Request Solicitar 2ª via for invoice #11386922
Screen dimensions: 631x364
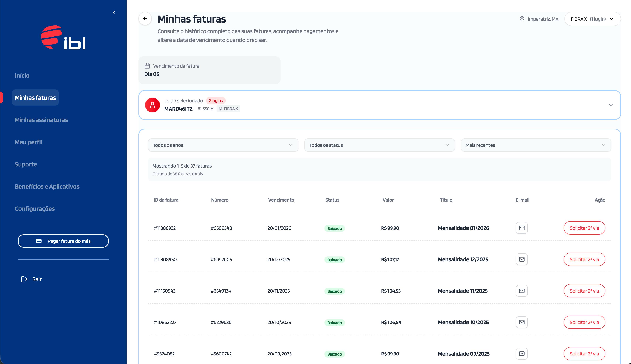pos(584,228)
